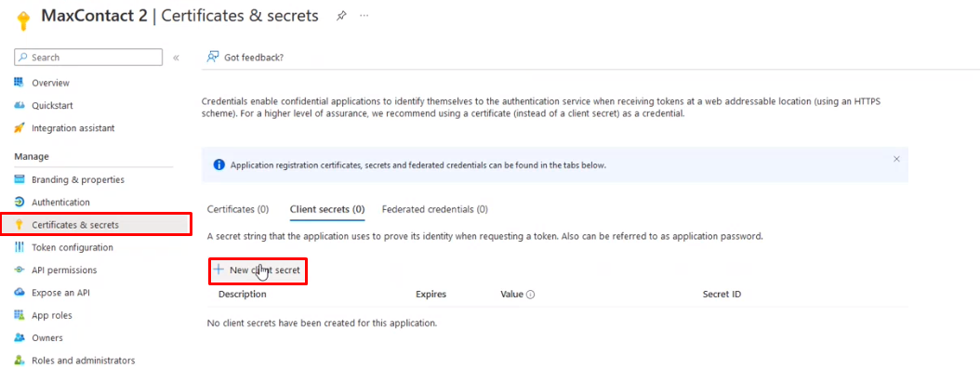Click the info icon next to Value

(531, 295)
